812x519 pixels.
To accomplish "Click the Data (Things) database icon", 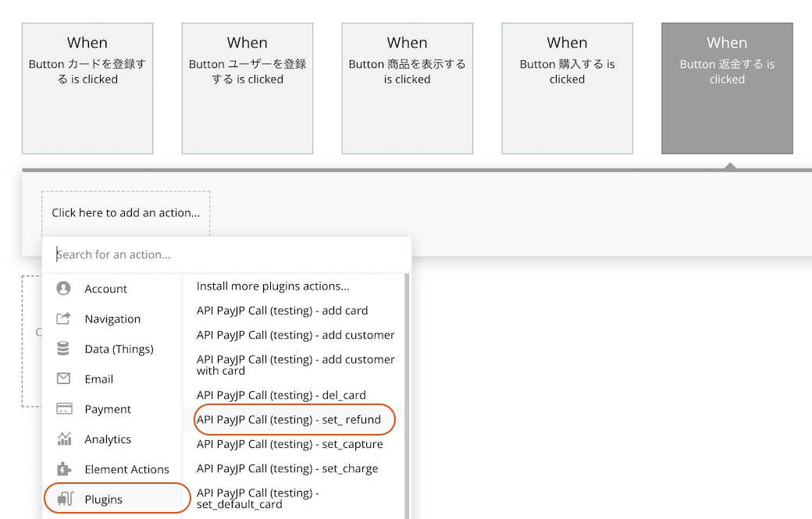I will (63, 349).
